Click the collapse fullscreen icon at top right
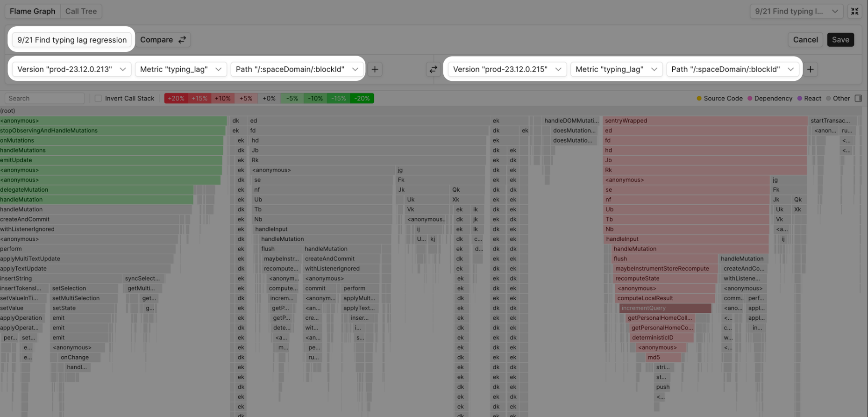The width and height of the screenshot is (868, 417). pyautogui.click(x=854, y=11)
